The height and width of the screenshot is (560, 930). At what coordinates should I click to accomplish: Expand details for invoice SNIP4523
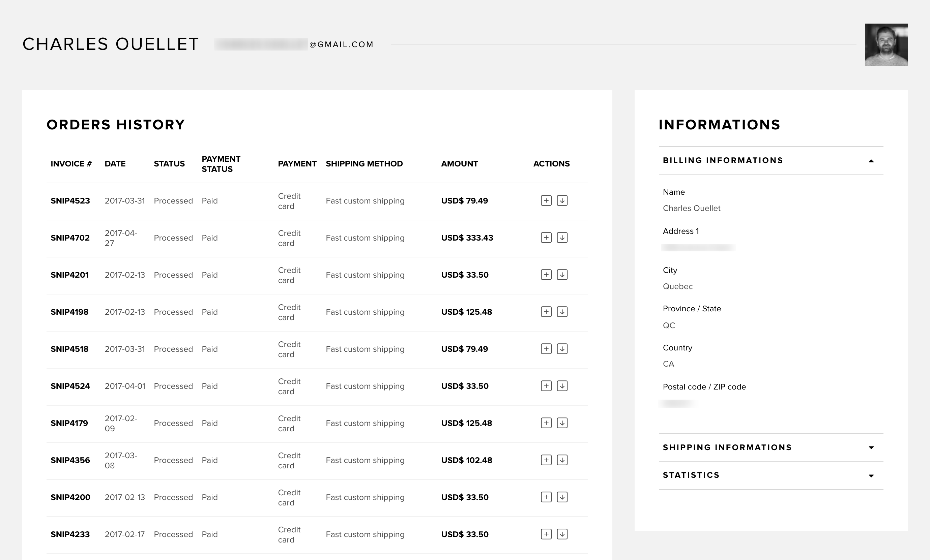click(546, 200)
